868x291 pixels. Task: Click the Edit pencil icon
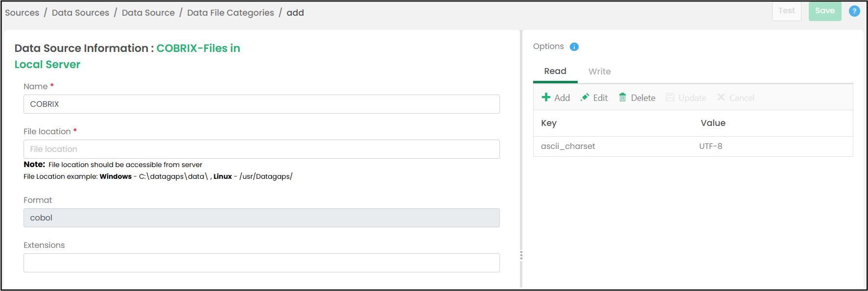(x=585, y=97)
